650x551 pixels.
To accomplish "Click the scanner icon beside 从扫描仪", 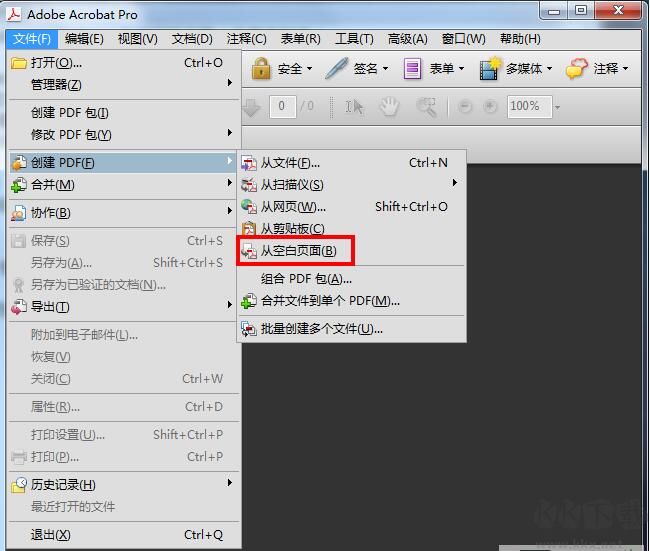I will 249,185.
